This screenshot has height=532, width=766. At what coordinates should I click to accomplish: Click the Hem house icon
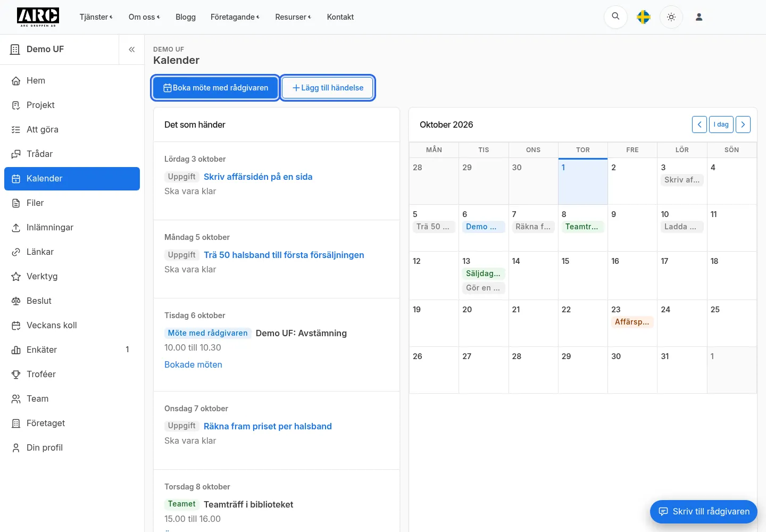[x=16, y=81]
